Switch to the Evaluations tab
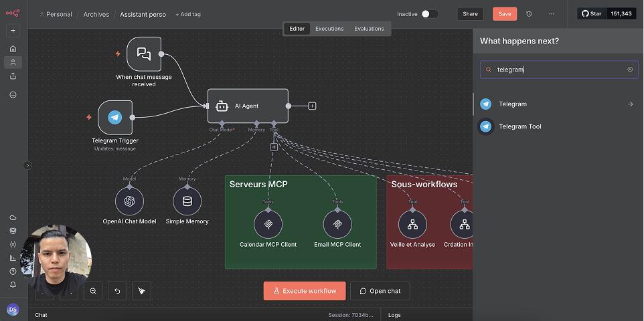 pyautogui.click(x=369, y=29)
